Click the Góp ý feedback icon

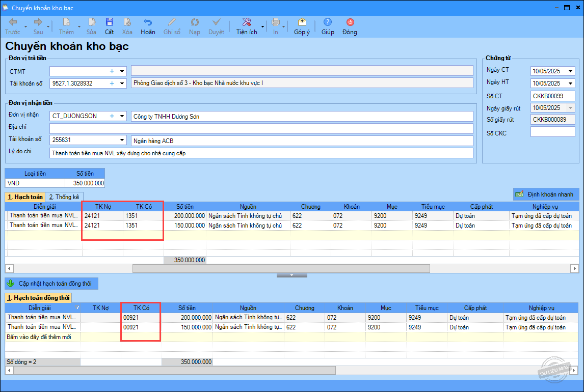point(302,22)
